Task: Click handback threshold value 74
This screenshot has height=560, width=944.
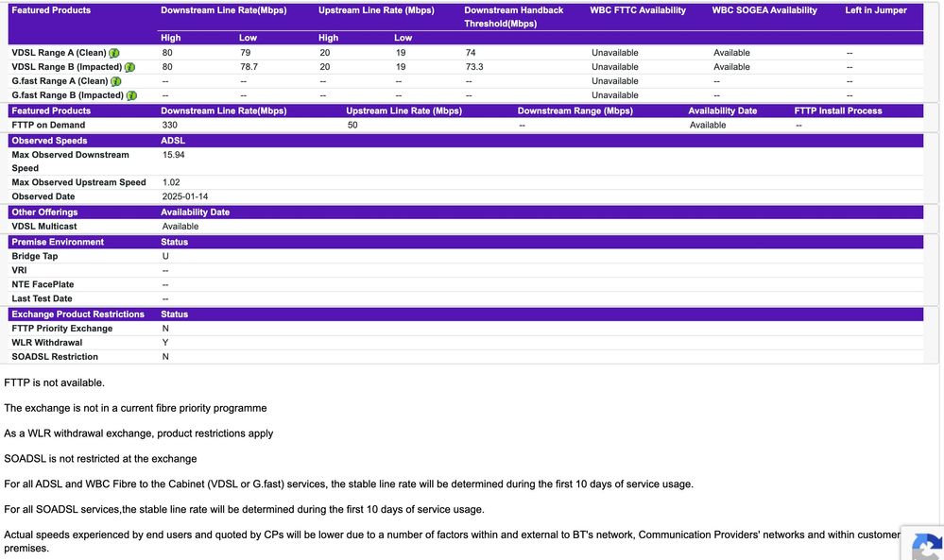Action: coord(471,53)
